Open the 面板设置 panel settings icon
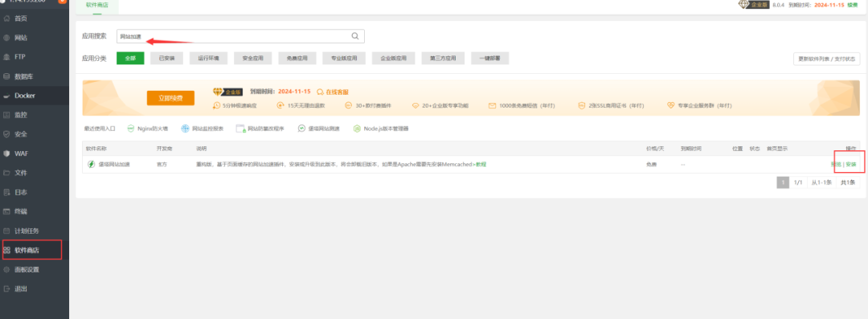Screen dimensions: 868x319 (6, 270)
